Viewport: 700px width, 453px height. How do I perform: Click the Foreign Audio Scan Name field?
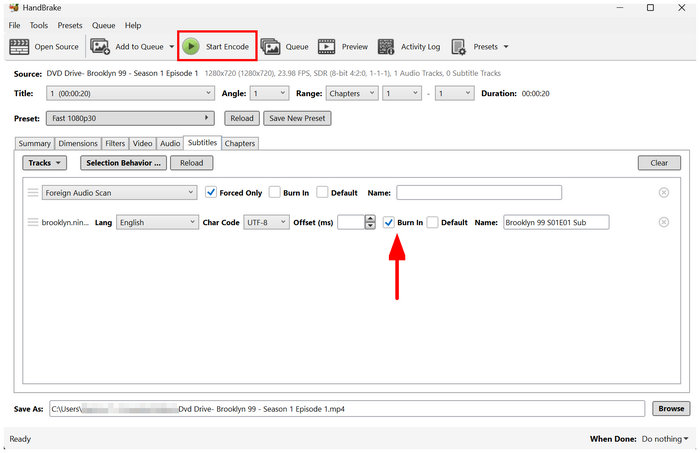click(x=479, y=193)
